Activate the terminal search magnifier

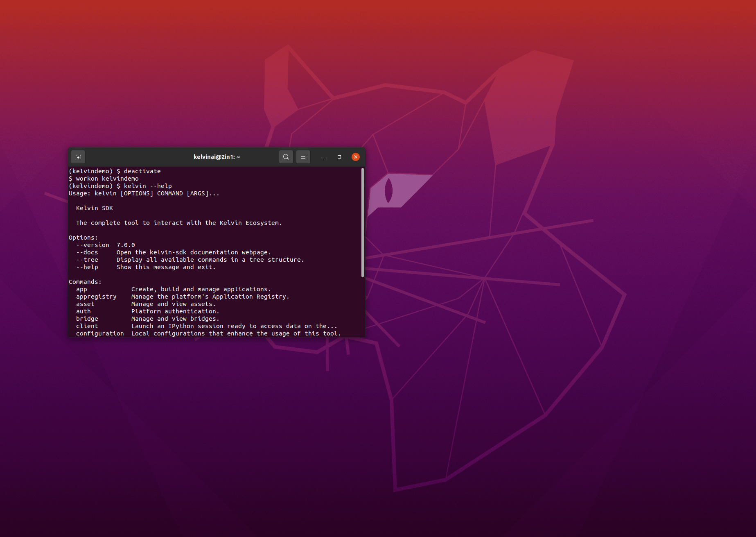tap(286, 157)
